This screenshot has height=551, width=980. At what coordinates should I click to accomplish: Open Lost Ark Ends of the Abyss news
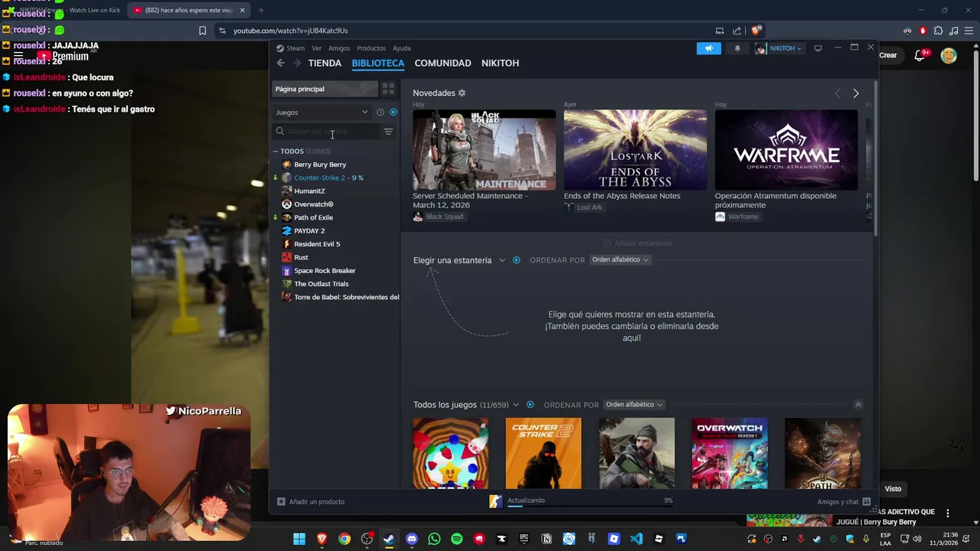635,150
